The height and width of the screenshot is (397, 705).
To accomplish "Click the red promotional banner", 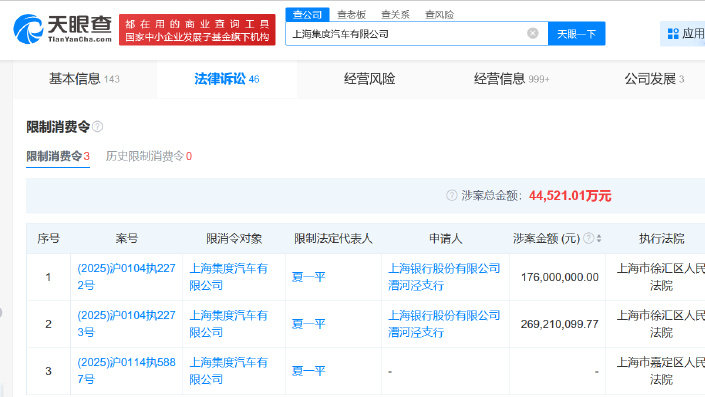I will pos(197,30).
